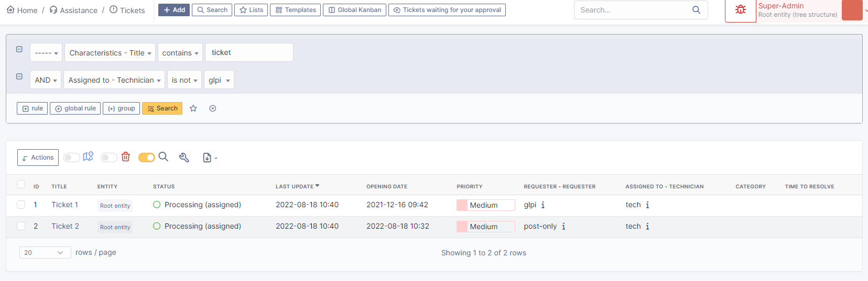Image resolution: width=868 pixels, height=281 pixels.
Task: Remove the Assigned to criterion minus icon
Action: pyautogui.click(x=19, y=76)
